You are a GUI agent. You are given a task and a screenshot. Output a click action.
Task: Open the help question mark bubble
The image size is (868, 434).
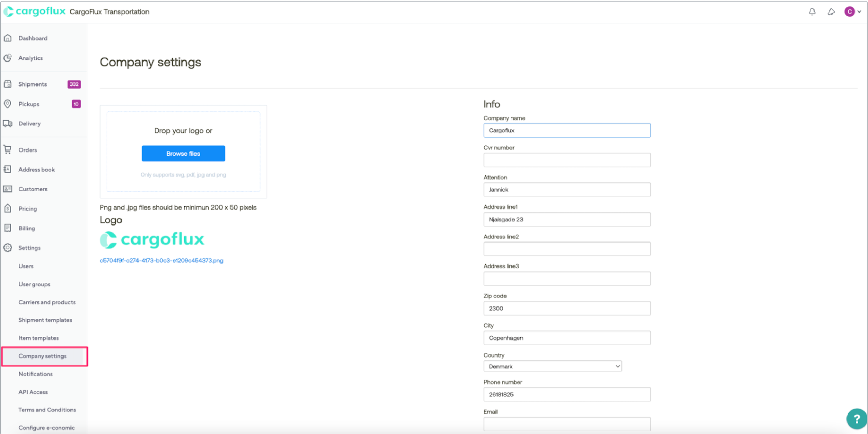(x=857, y=419)
